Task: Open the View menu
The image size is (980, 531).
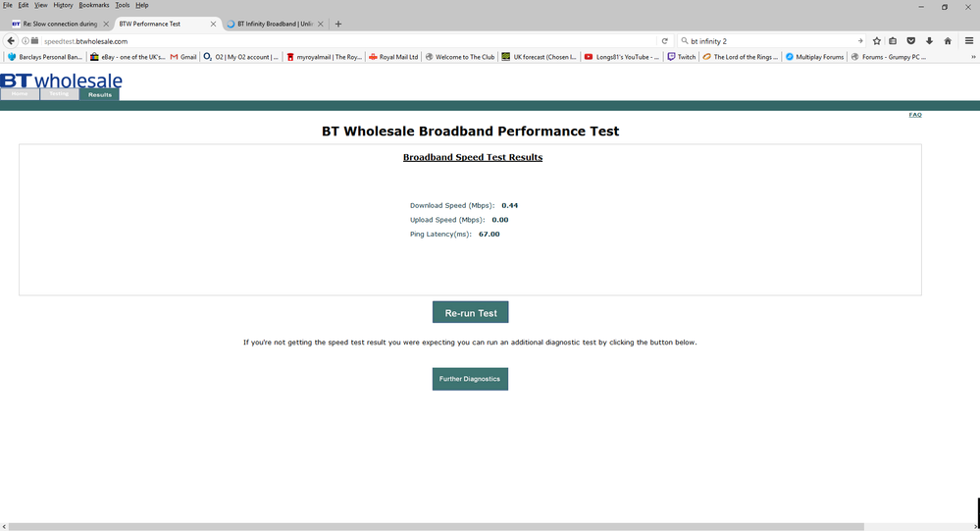Action: [x=40, y=5]
